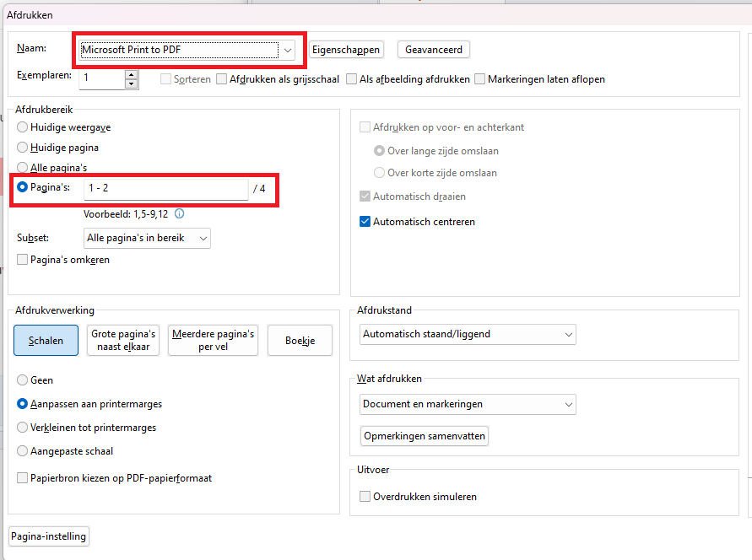Uncheck Automatisch centreren
Screen dimensions: 752x560
365,222
